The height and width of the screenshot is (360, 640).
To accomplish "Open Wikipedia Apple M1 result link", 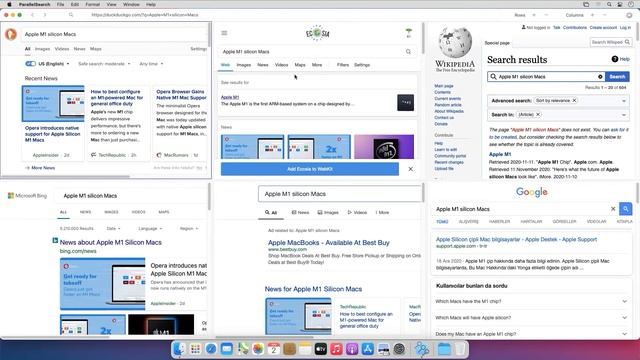I will tap(500, 154).
